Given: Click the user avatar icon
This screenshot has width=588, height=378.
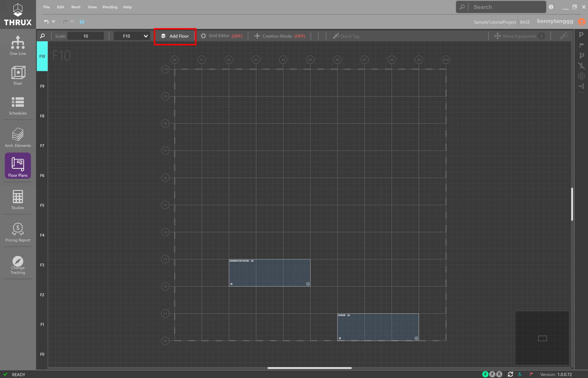Looking at the screenshot, I should pos(582,22).
